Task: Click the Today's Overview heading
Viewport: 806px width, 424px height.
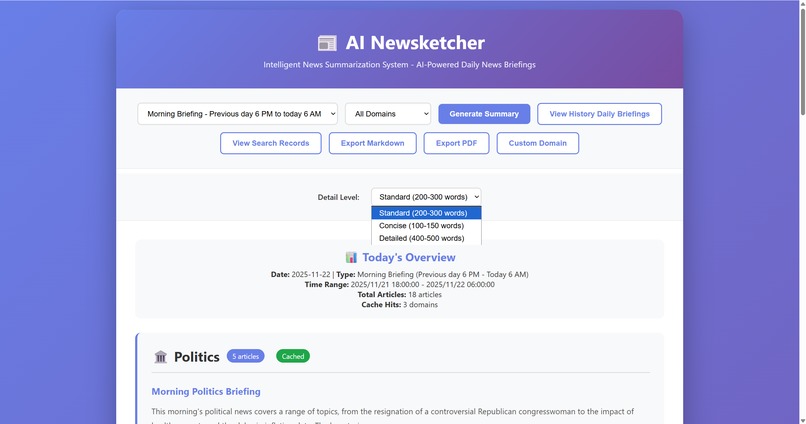Action: (x=409, y=257)
